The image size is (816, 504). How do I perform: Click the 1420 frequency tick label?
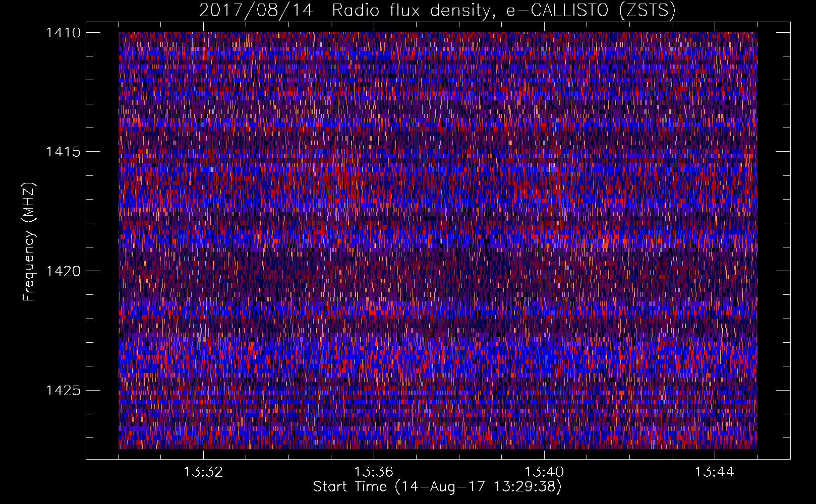click(63, 271)
